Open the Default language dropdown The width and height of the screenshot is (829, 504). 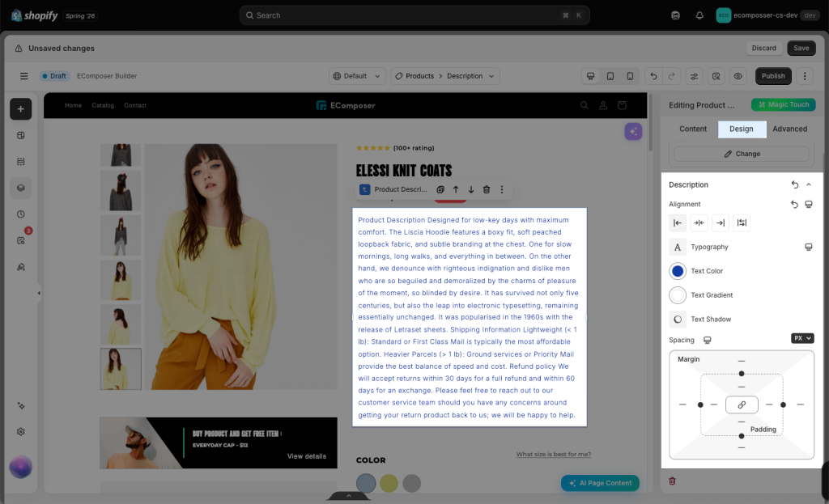(x=357, y=76)
